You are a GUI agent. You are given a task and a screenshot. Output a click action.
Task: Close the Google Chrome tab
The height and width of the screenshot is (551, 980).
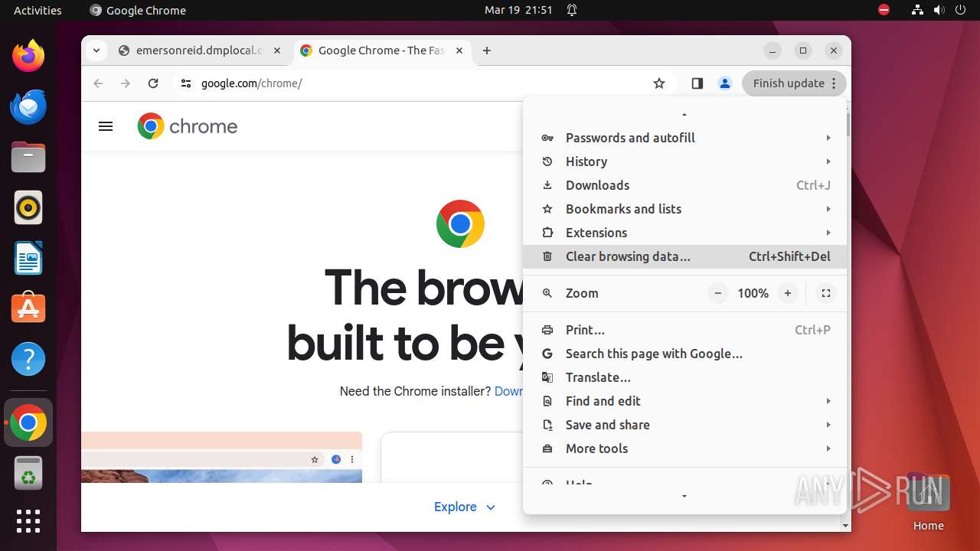pyautogui.click(x=459, y=51)
